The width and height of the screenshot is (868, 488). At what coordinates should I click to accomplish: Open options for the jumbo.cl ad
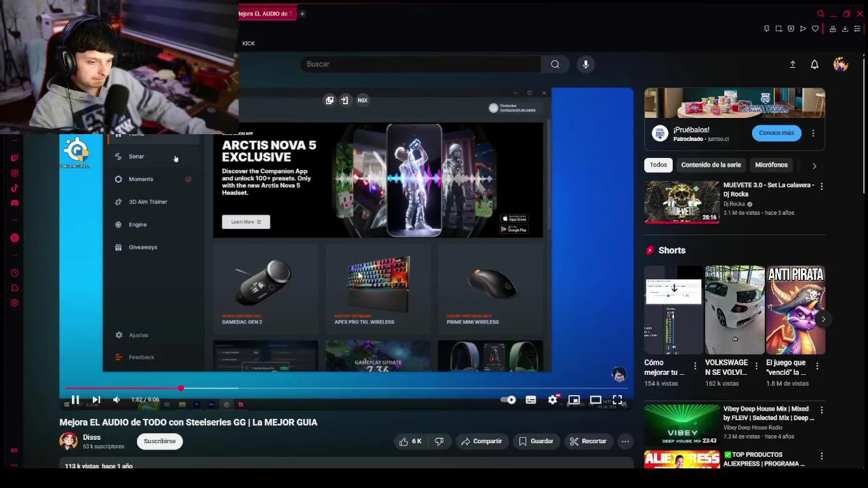pos(813,133)
